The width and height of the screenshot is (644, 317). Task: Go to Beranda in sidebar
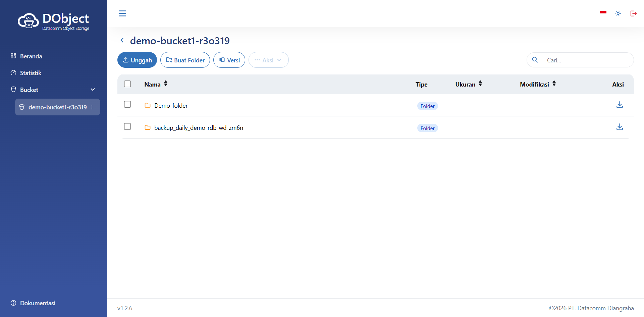31,56
